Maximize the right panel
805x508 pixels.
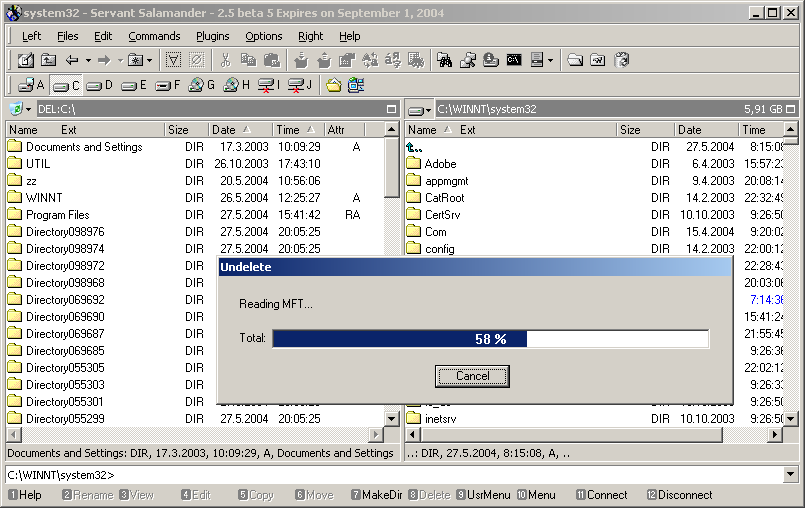point(790,109)
